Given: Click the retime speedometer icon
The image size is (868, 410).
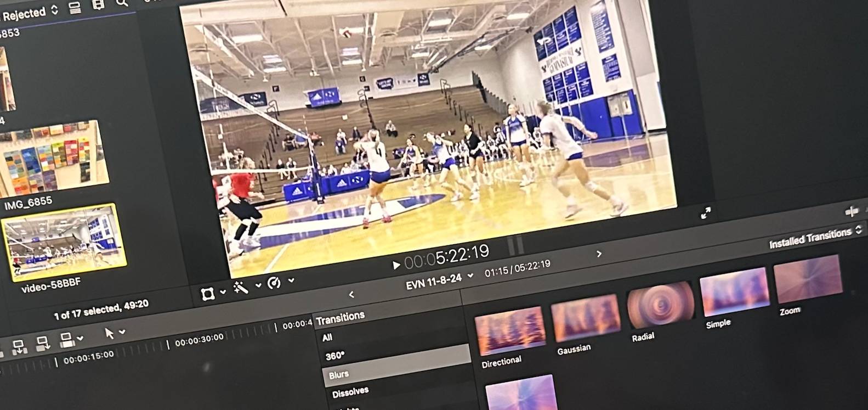Looking at the screenshot, I should [274, 283].
